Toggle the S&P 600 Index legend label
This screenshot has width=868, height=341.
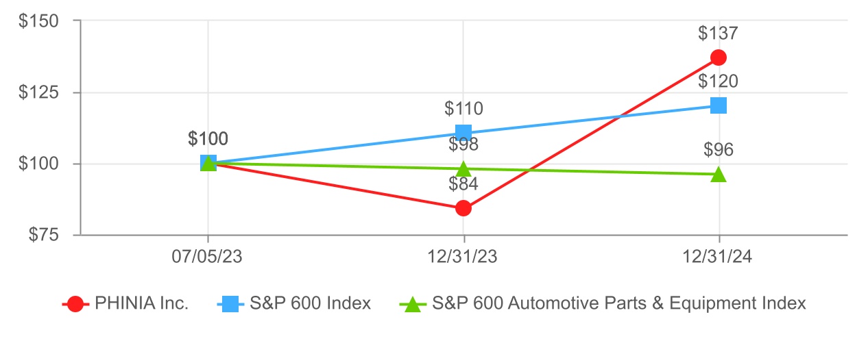[x=311, y=304]
